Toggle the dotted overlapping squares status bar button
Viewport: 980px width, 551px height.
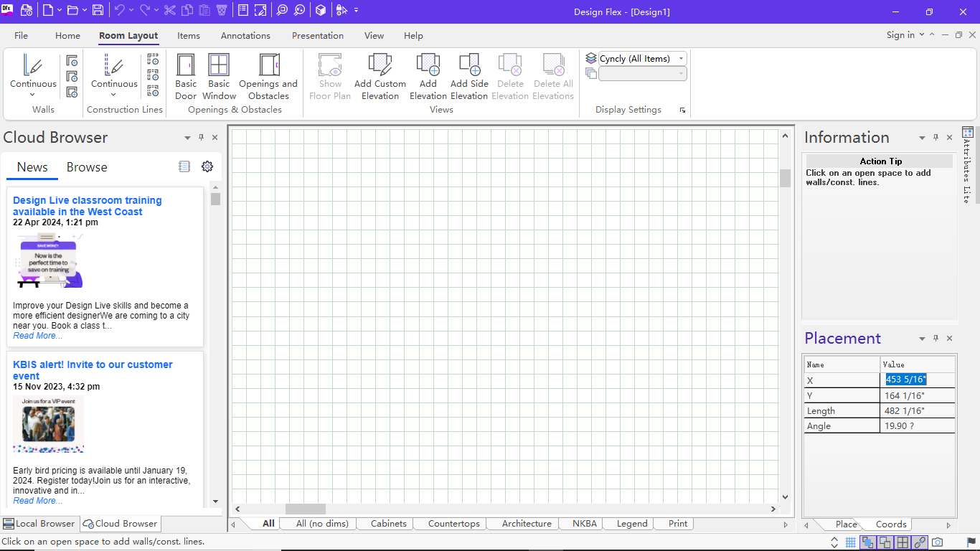tap(885, 542)
